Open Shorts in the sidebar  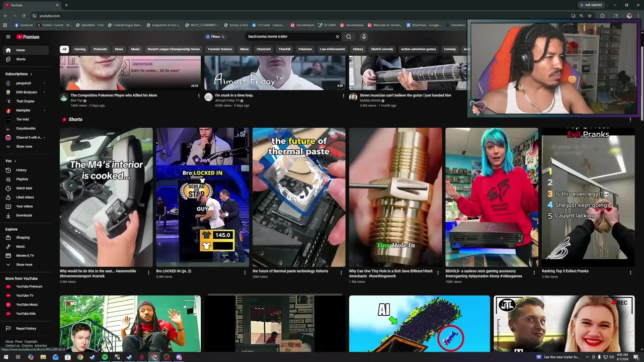click(x=26, y=59)
